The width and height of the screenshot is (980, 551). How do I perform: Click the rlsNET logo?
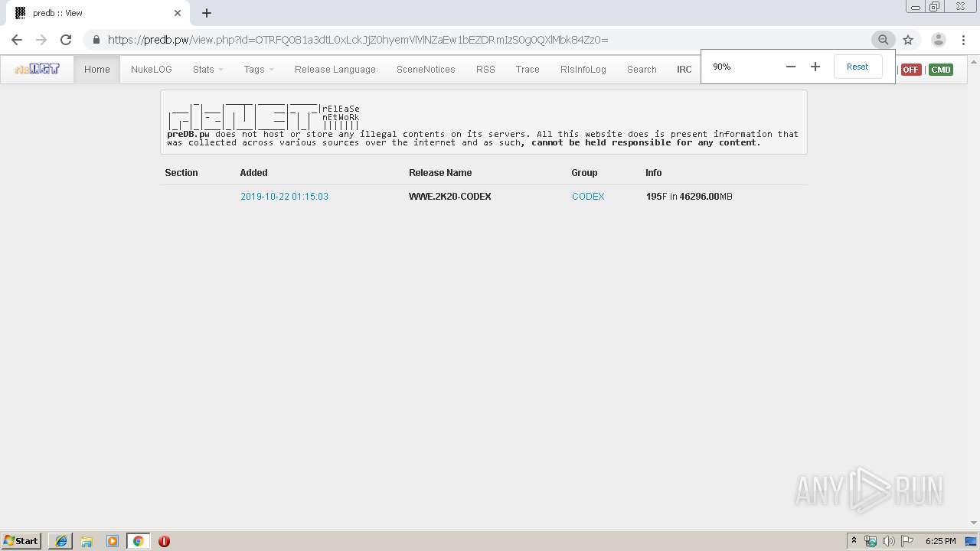37,69
